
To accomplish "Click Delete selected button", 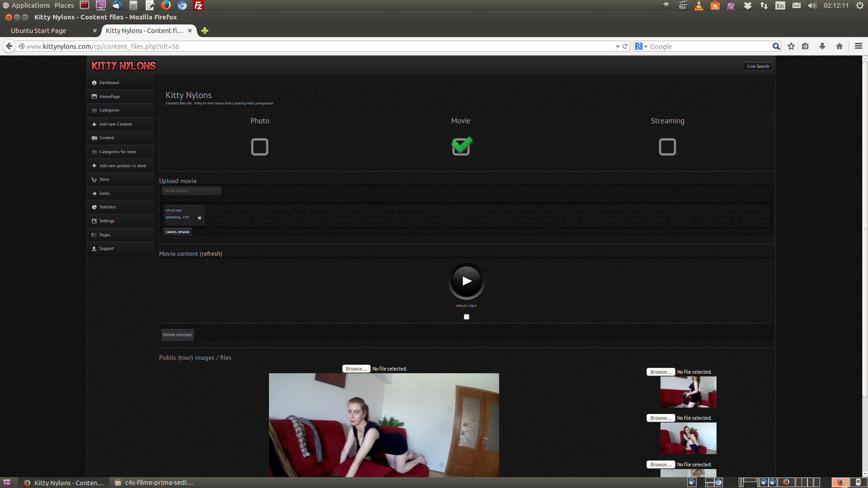I will tap(177, 335).
